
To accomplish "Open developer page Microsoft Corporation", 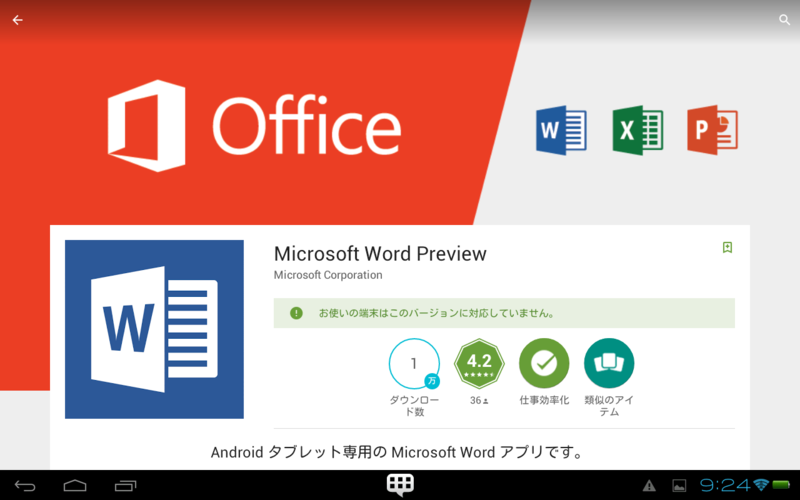I will (328, 275).
